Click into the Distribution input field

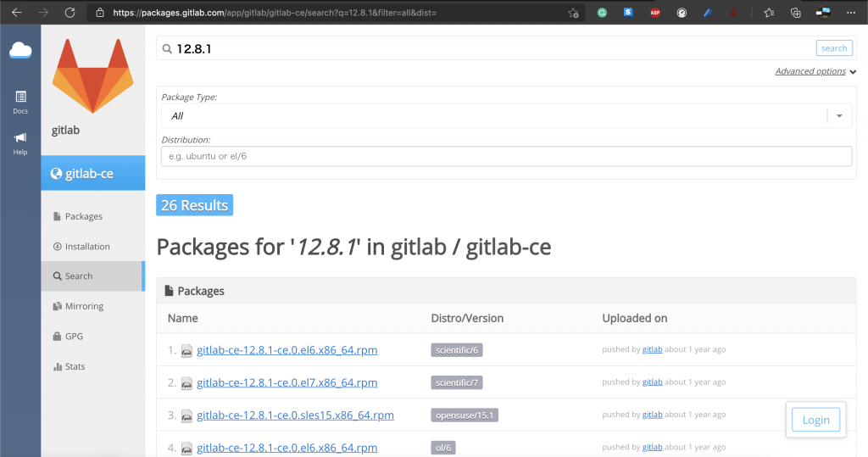[x=506, y=156]
